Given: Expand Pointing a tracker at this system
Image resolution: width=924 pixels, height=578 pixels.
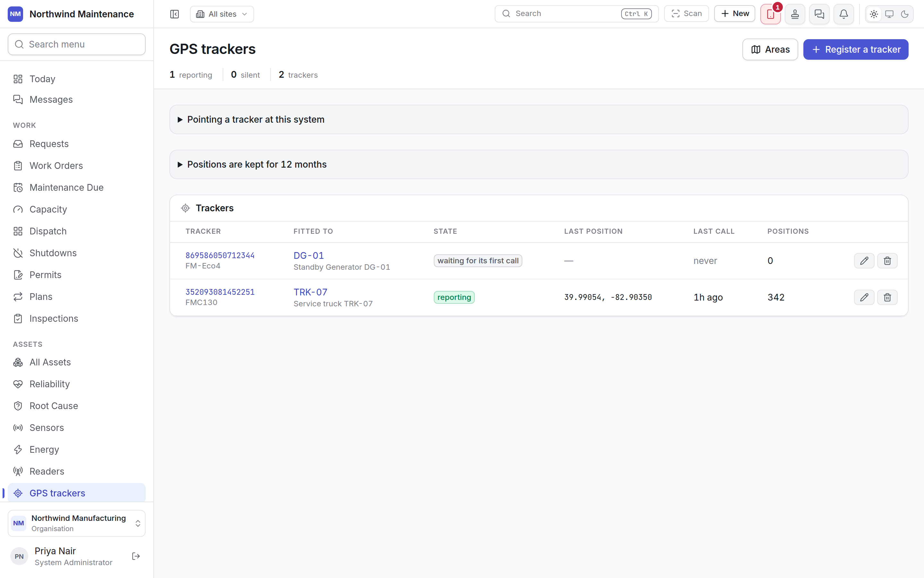Looking at the screenshot, I should [x=539, y=120].
